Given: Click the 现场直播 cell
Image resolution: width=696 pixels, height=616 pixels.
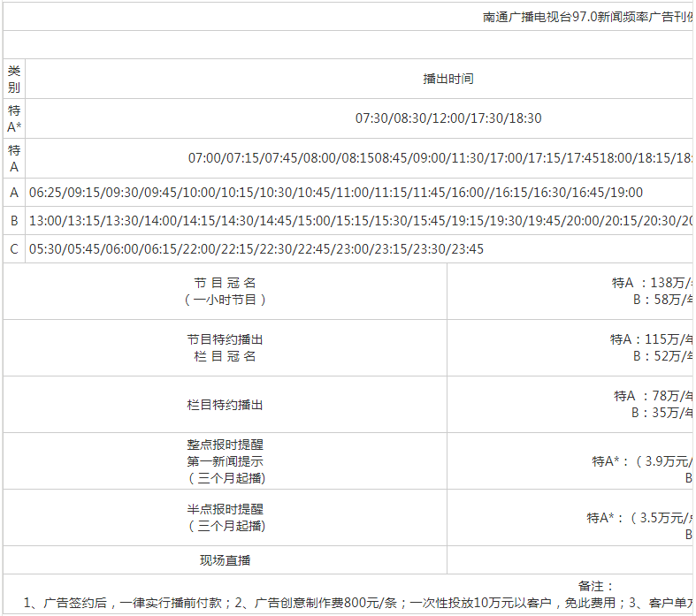Looking at the screenshot, I should (x=225, y=560).
